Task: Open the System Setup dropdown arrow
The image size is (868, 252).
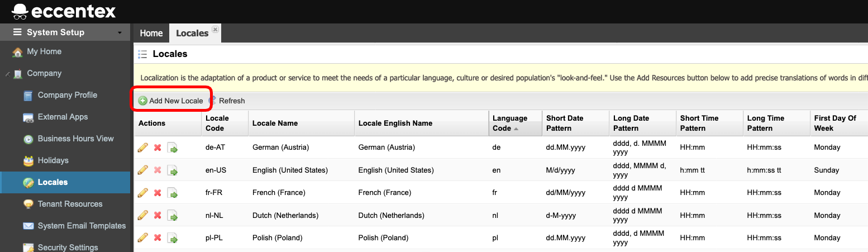Action: coord(120,33)
